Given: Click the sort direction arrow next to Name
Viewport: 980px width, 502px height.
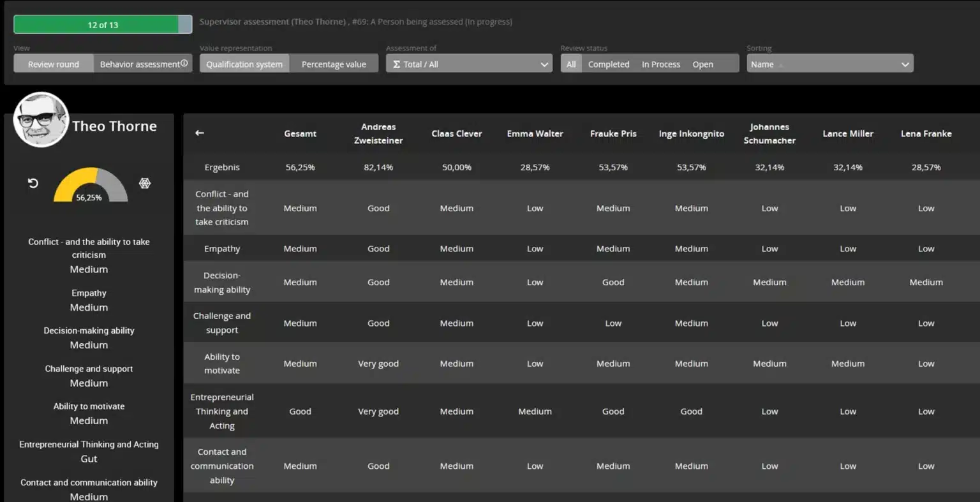Looking at the screenshot, I should [781, 65].
